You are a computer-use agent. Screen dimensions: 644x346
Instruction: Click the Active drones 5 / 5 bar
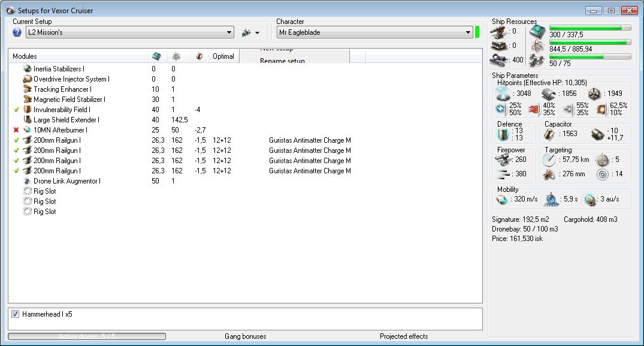coord(87,336)
